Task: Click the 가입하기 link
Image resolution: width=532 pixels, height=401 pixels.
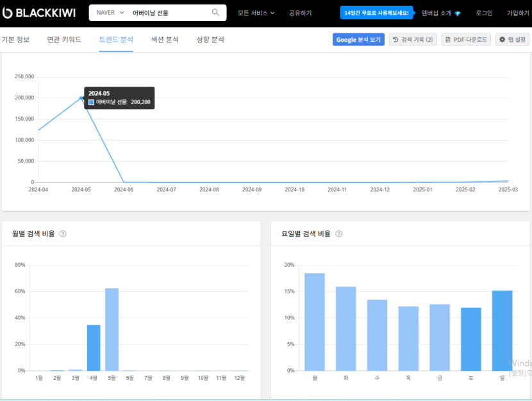Action: click(x=518, y=13)
